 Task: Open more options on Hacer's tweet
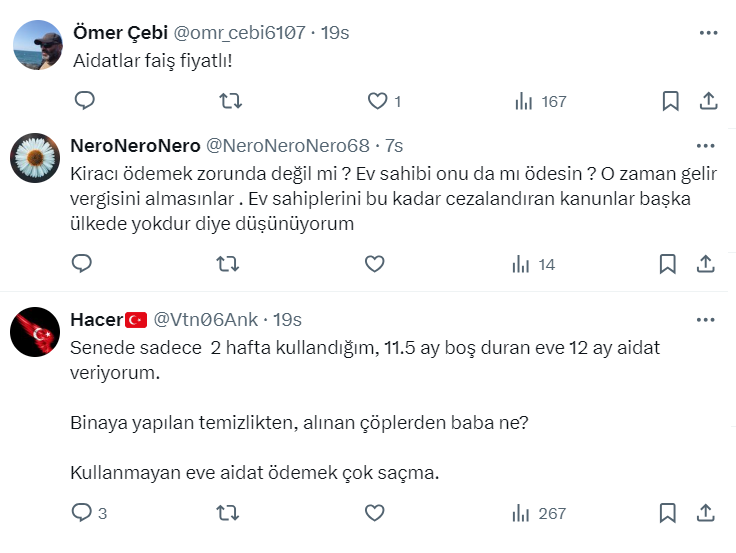708,320
